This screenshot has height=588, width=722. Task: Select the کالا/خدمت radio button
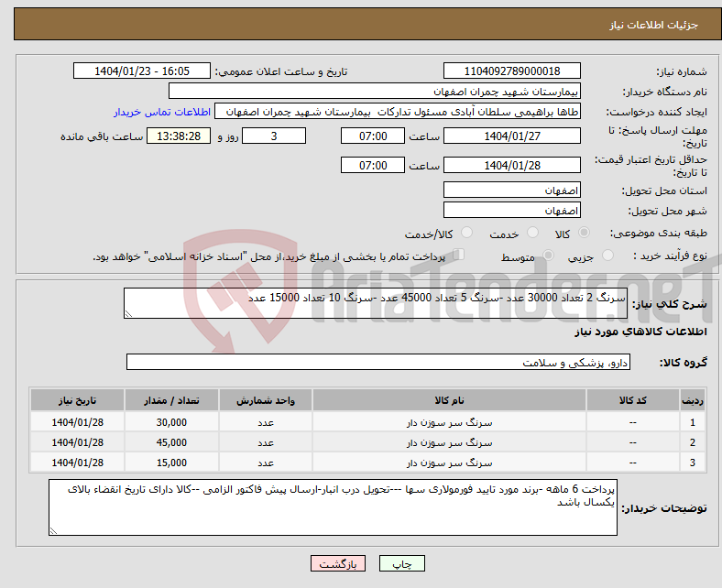466,233
